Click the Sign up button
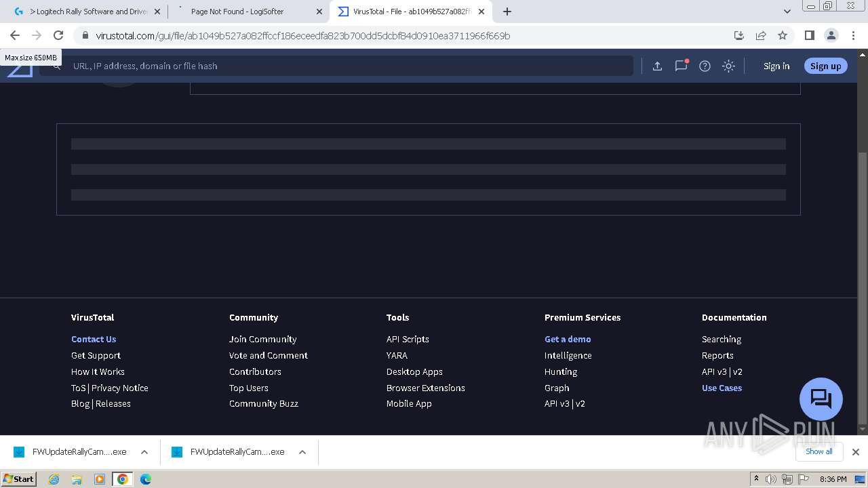The height and width of the screenshot is (488, 868). pos(825,66)
